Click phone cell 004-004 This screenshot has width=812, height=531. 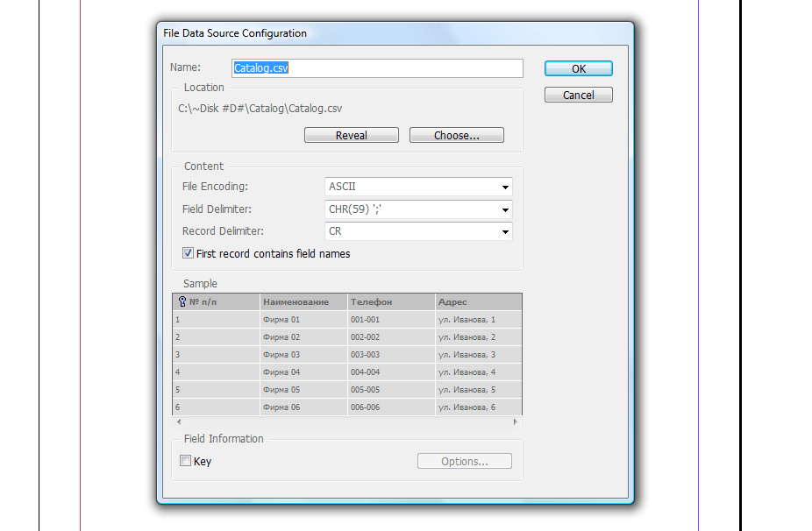(x=391, y=372)
